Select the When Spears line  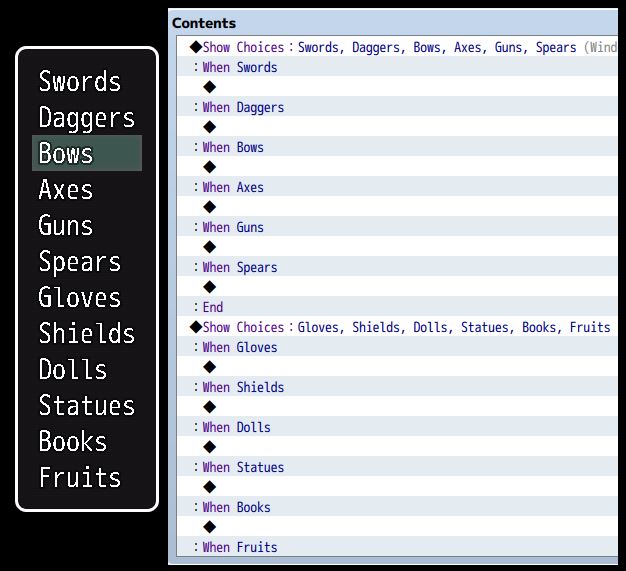[397, 266]
